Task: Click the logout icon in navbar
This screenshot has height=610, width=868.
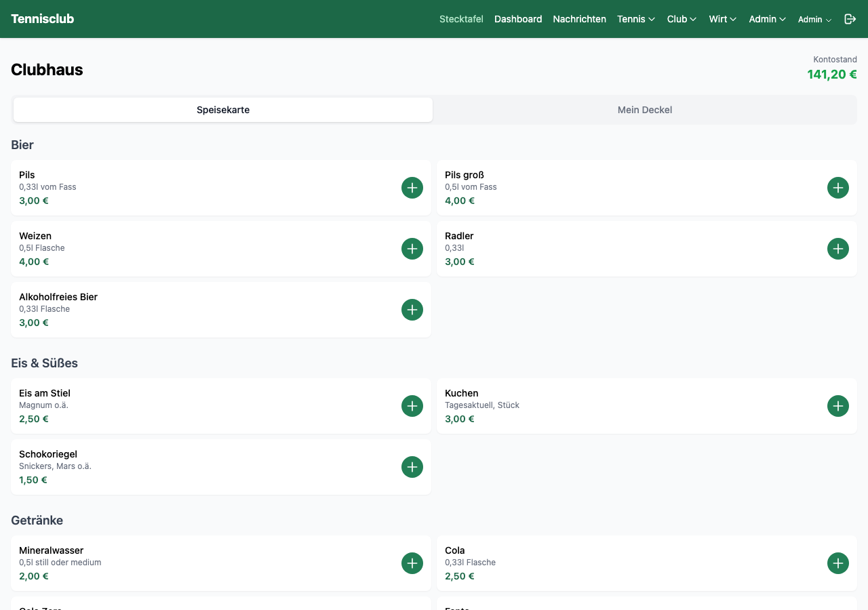Action: [x=850, y=19]
